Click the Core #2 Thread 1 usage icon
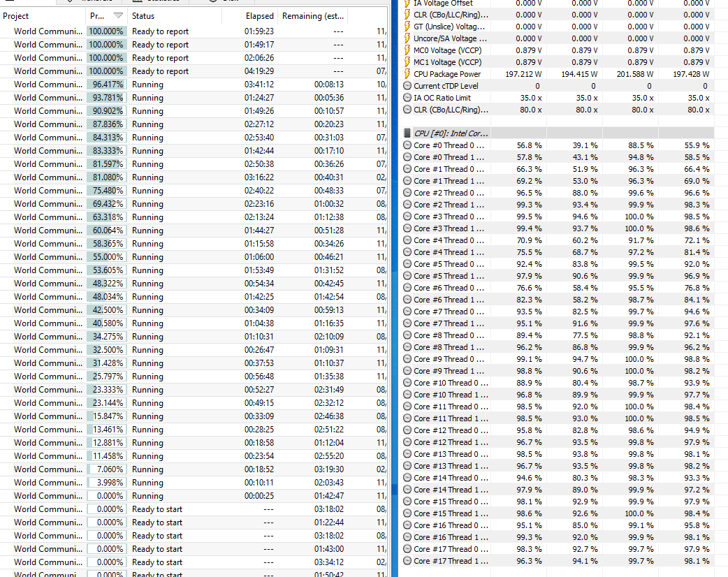Screen dimensions: 728x577 407,205
